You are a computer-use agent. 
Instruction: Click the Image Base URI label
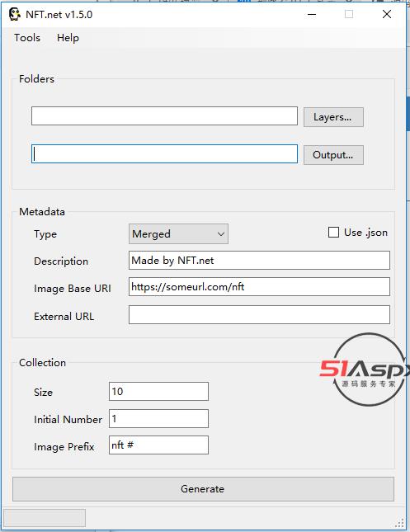tap(73, 289)
